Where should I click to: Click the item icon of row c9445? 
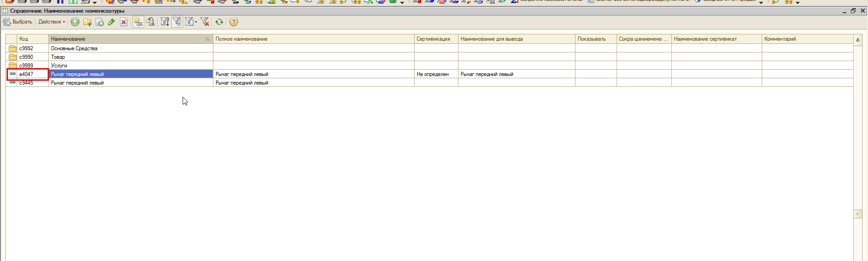coord(13,82)
